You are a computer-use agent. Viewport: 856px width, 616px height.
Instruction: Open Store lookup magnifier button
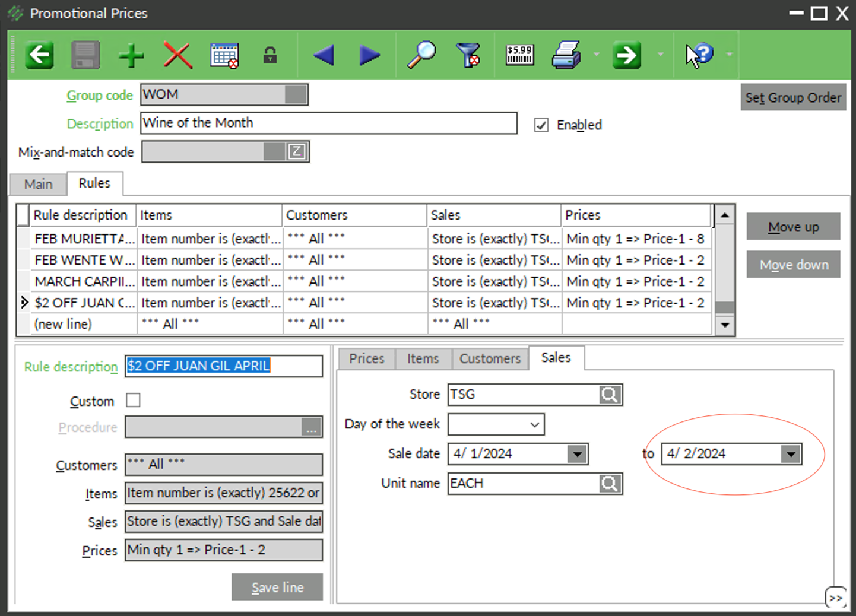coord(610,395)
